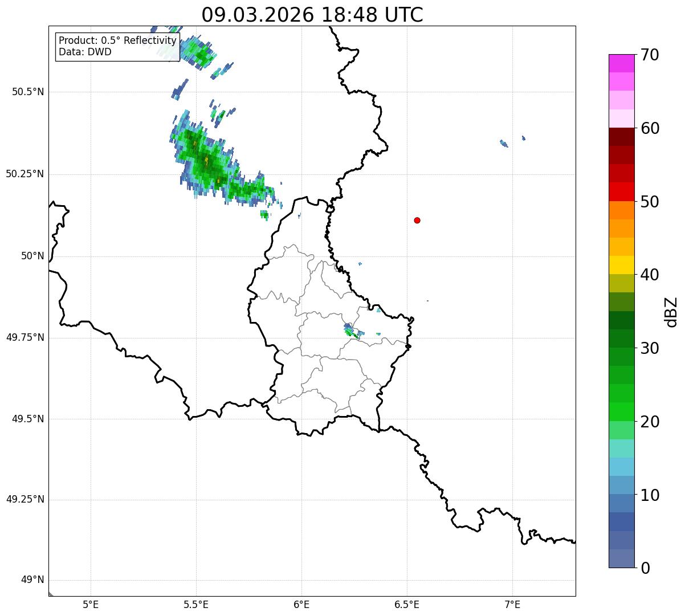This screenshot has height=616, width=685.
Task: Click the colorbar tick label 10
Action: pyautogui.click(x=650, y=495)
